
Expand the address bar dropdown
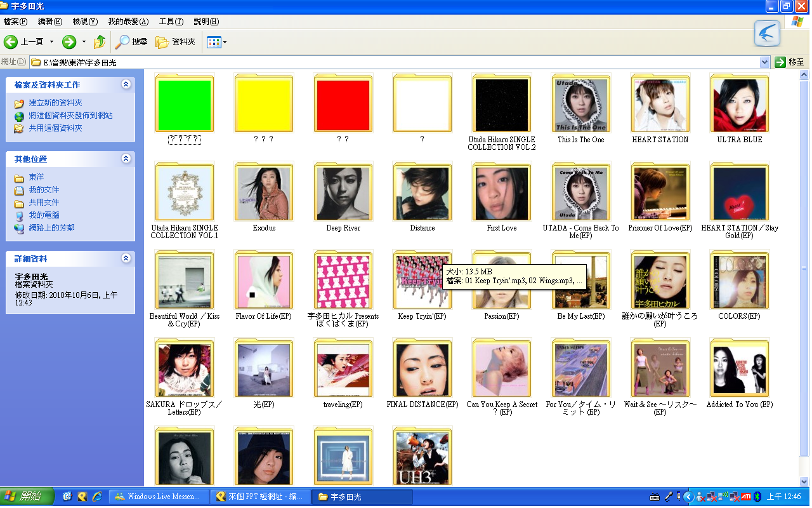[765, 62]
